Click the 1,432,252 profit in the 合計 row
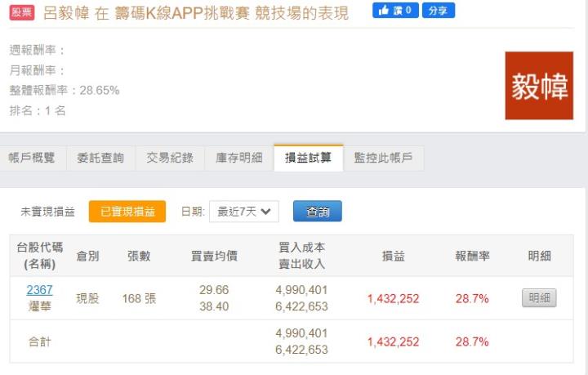Viewport: 588px width, 375px height. click(x=393, y=342)
